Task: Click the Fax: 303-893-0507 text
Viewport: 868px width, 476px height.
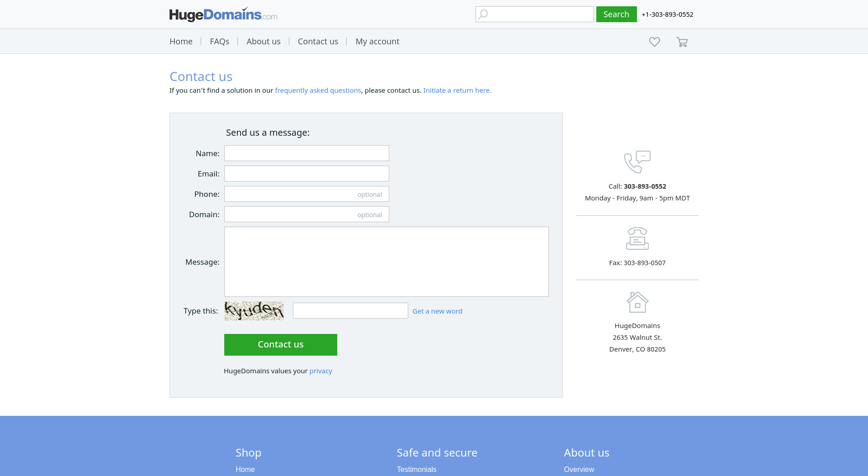Action: (x=637, y=262)
